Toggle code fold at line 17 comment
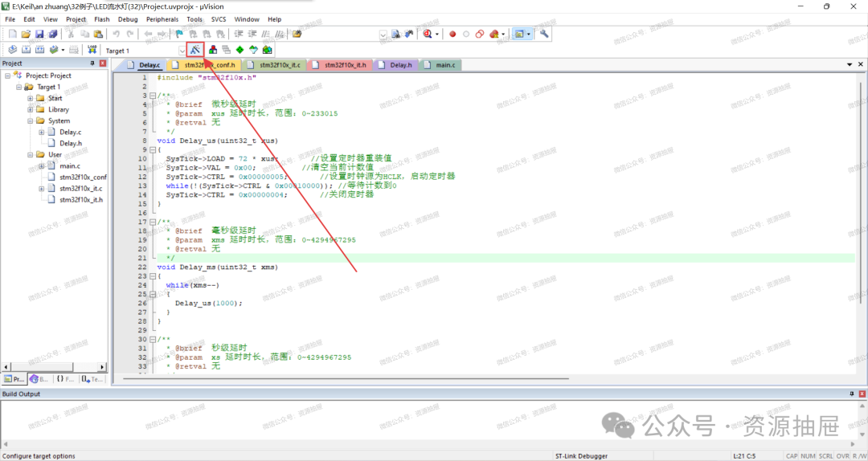Viewport: 868px width, 461px height. [x=152, y=222]
